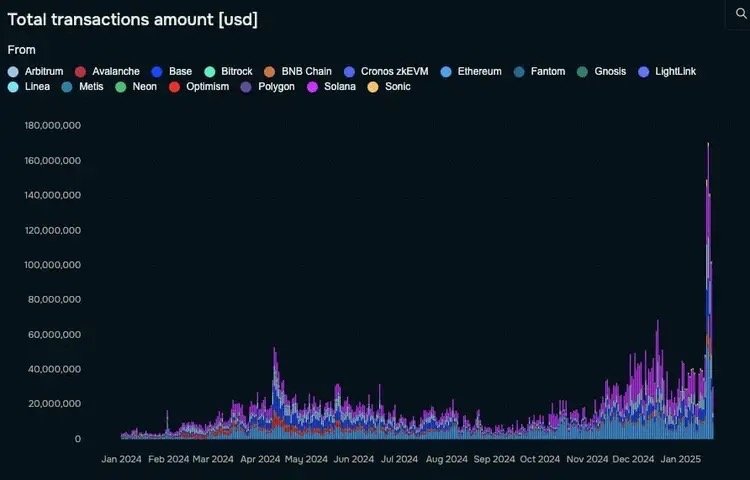Click the 140,000,000 y-axis label
750x480 pixels.
53,195
